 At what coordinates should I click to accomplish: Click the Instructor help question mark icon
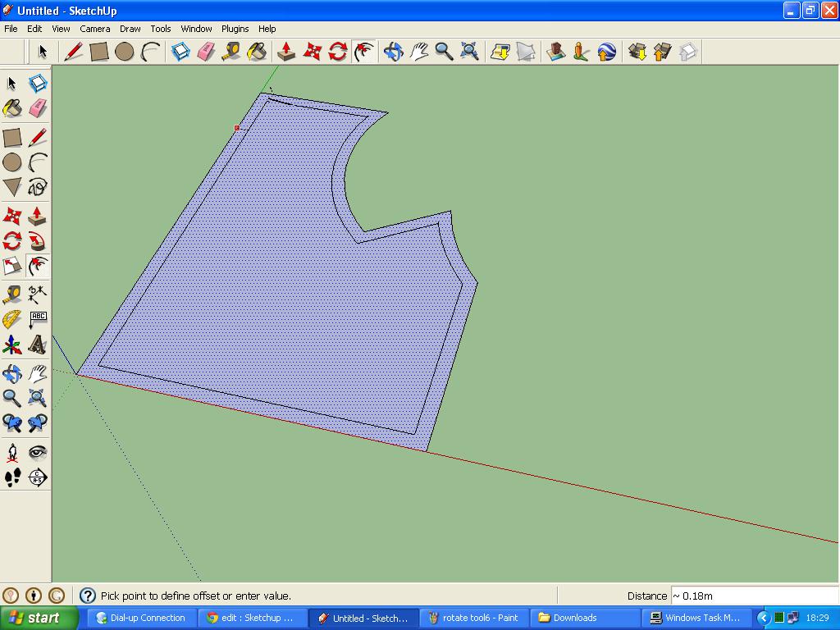coord(87,596)
